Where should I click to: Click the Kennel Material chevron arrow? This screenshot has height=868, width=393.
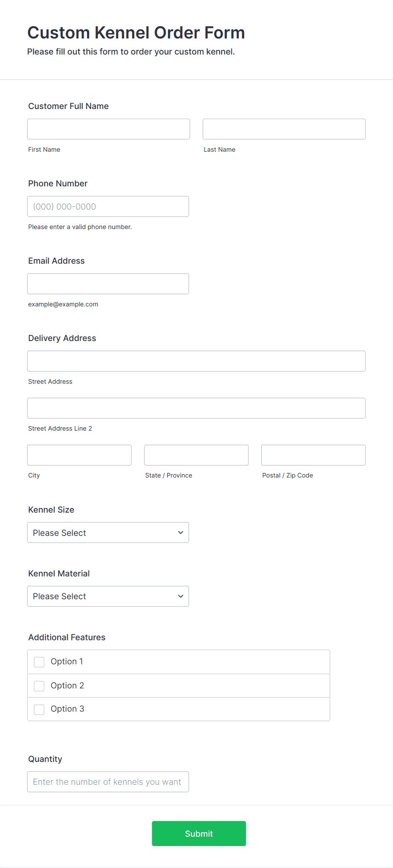click(181, 596)
